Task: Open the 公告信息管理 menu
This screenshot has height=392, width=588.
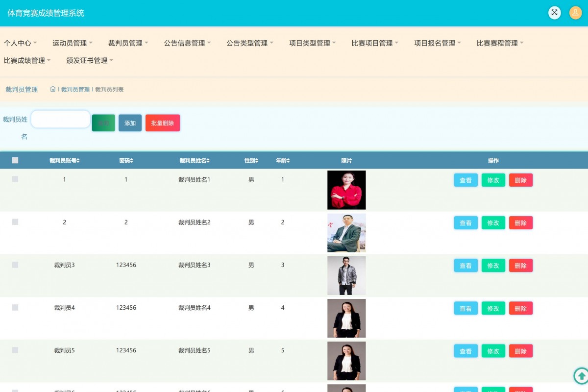Action: [187, 43]
